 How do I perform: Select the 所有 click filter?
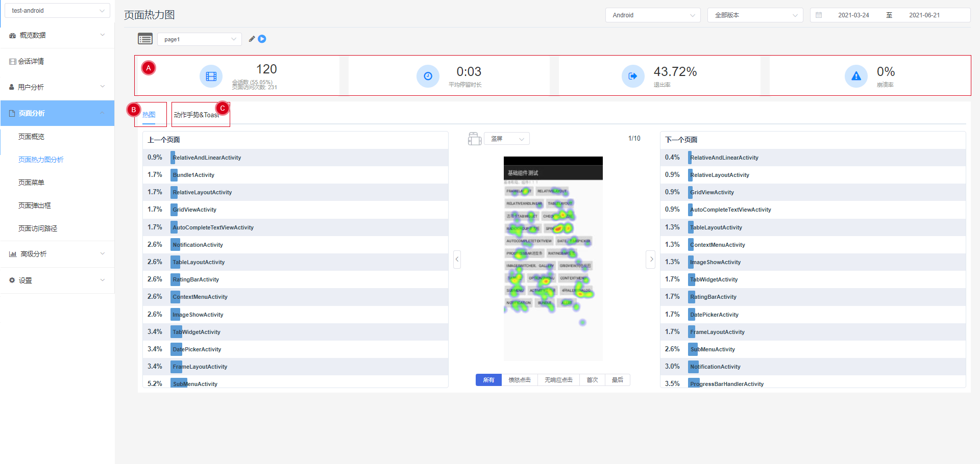pyautogui.click(x=488, y=380)
